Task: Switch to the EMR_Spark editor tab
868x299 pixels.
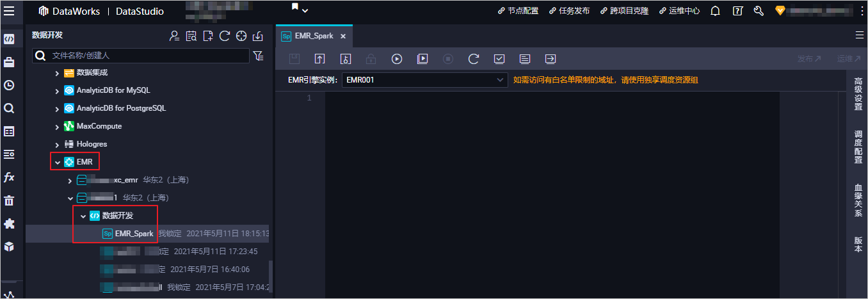Action: 314,36
